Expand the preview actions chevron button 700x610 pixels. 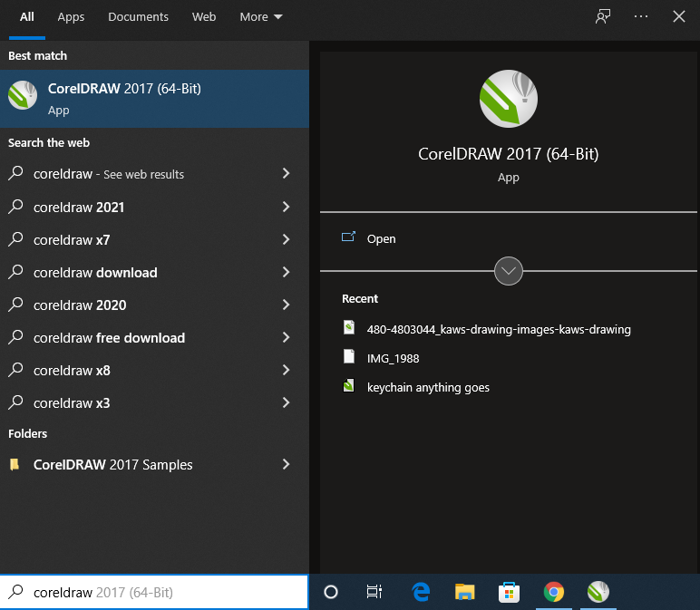point(508,271)
